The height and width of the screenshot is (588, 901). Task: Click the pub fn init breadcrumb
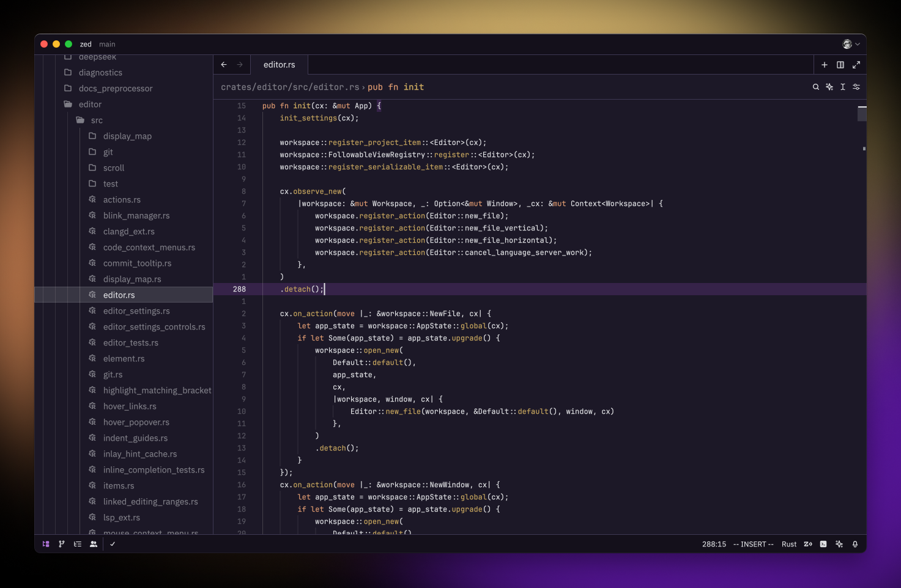[x=396, y=87]
